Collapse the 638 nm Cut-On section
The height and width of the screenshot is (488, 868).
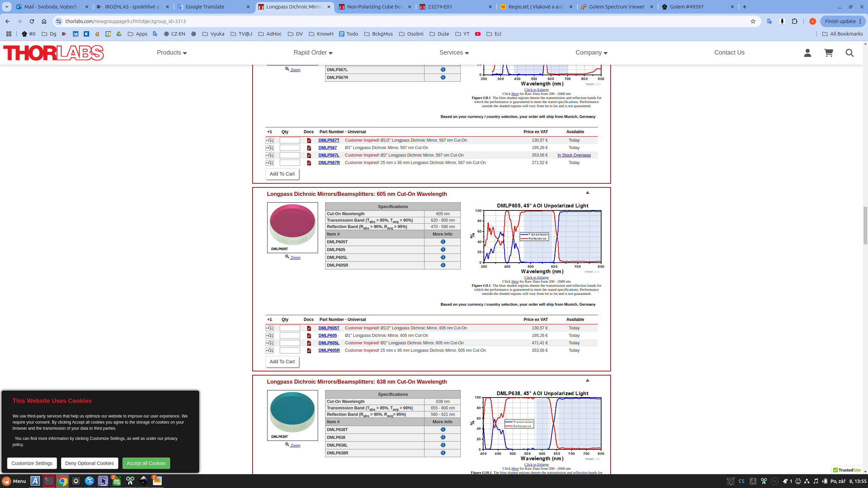pos(588,380)
